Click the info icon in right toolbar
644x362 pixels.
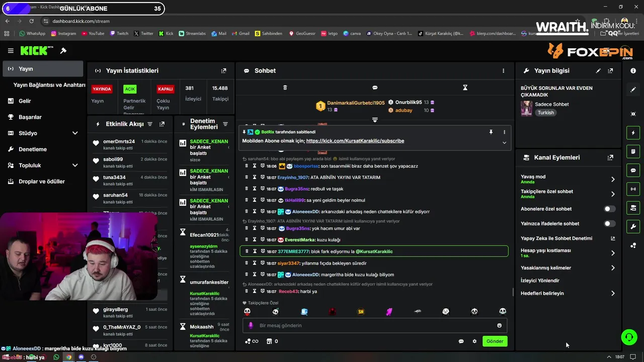[633, 71]
